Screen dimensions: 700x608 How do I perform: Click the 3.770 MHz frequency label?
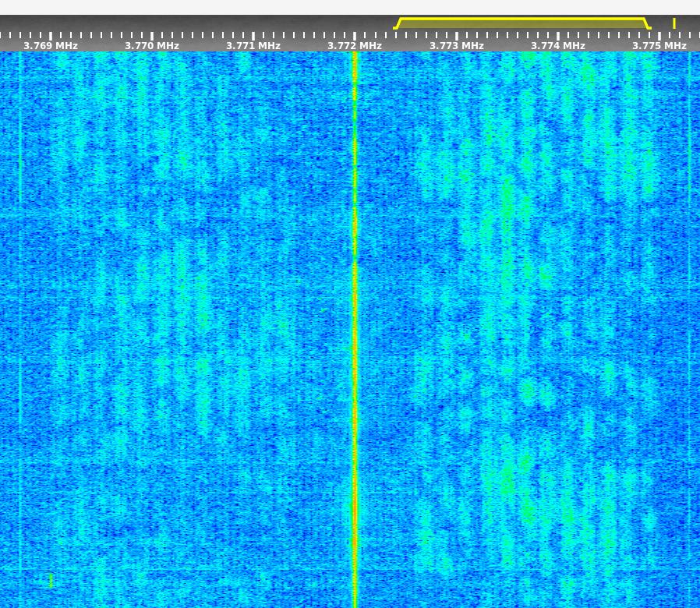(152, 45)
